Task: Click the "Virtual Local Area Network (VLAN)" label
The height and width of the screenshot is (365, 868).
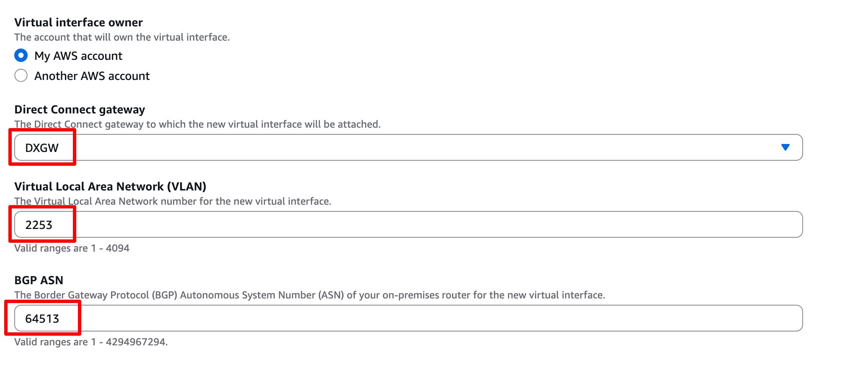Action: tap(110, 187)
